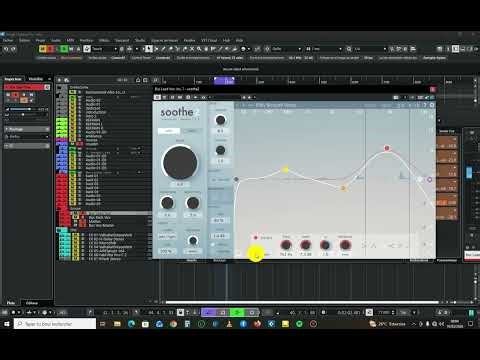Click the Windows taskbar search box
This screenshot has width=480, height=360.
point(55,324)
